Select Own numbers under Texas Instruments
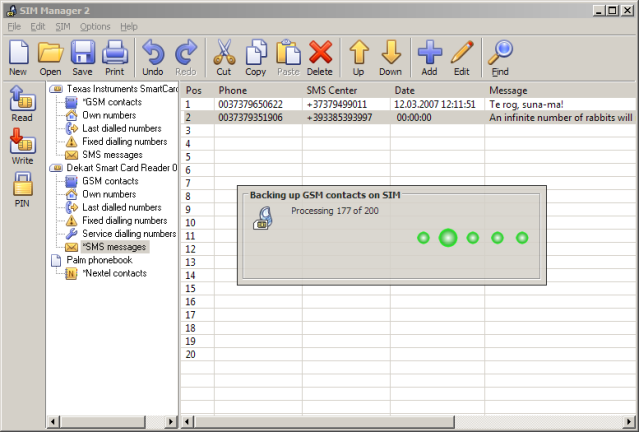The height and width of the screenshot is (432, 639). click(x=109, y=115)
